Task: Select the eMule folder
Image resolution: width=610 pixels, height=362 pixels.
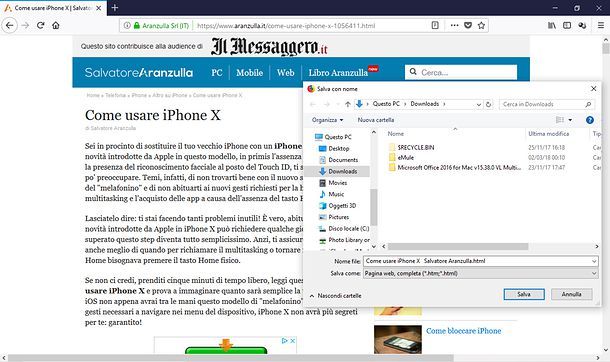Action: (x=401, y=157)
